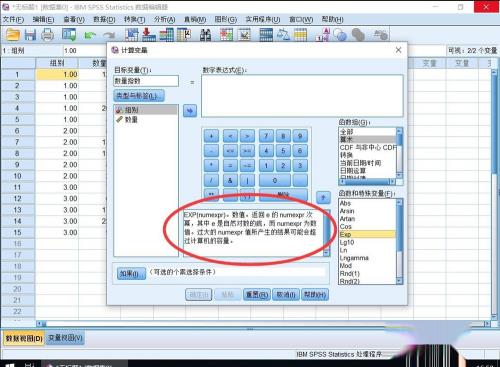Click the open folder toolbar icon
The height and width of the screenshot is (367, 500).
pyautogui.click(x=13, y=34)
